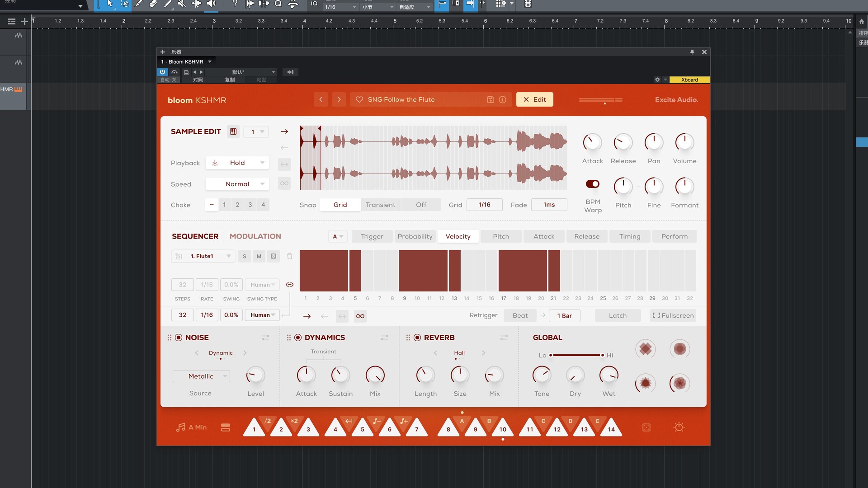
Task: Open sequencer pattern A dropdown
Action: tap(338, 236)
